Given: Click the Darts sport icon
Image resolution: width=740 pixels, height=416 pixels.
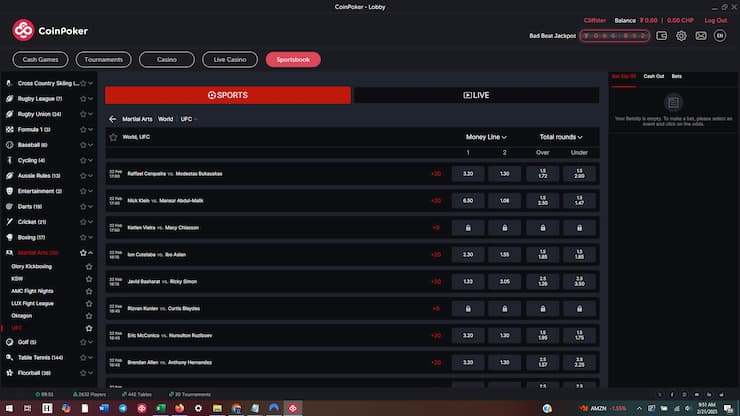Looking at the screenshot, I should click(9, 206).
